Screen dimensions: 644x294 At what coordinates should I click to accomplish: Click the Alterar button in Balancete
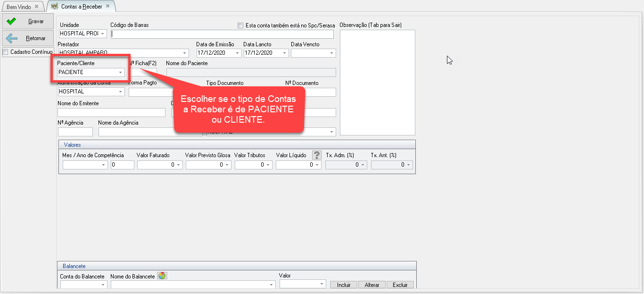pyautogui.click(x=372, y=285)
